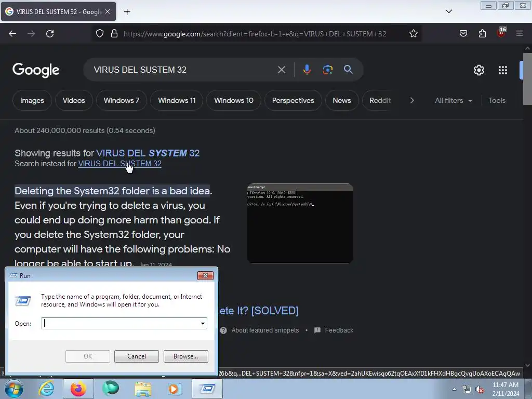Viewport: 532px width, 399px height.
Task: Open the green globe taskbar app
Action: 111,389
